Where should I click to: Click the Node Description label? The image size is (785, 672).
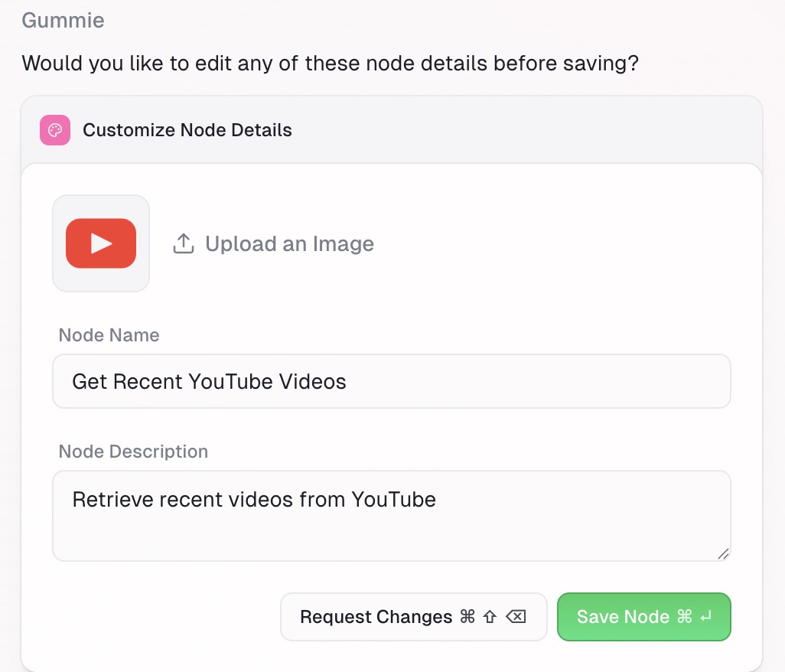pyautogui.click(x=133, y=452)
